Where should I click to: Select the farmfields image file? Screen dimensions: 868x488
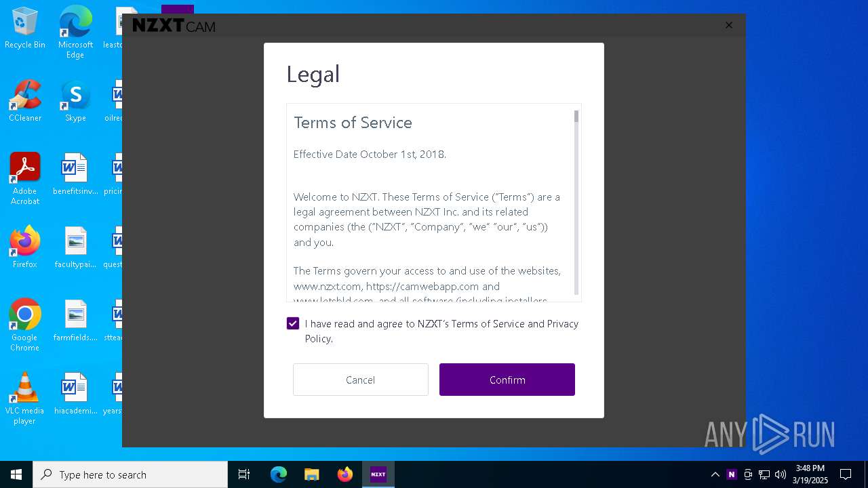click(75, 321)
